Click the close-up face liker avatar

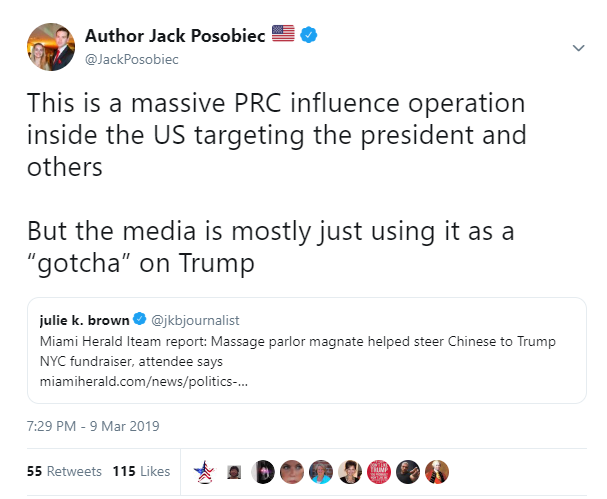click(292, 472)
